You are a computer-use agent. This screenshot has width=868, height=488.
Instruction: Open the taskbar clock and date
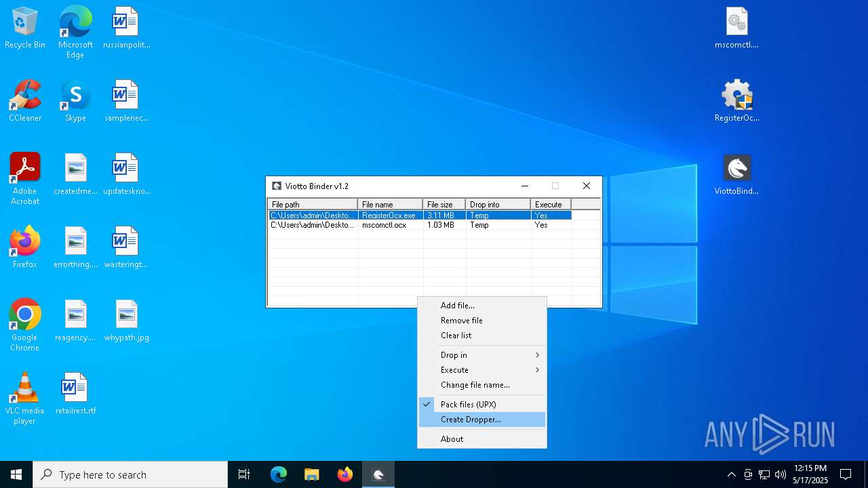click(x=810, y=474)
